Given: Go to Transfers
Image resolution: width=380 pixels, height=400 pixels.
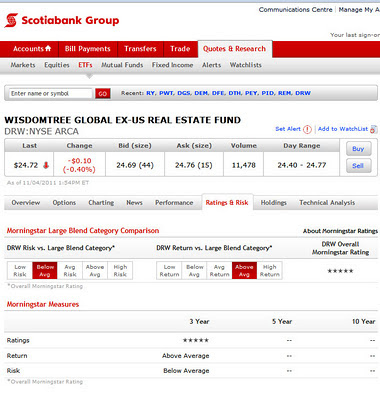Looking at the screenshot, I should pos(140,49).
